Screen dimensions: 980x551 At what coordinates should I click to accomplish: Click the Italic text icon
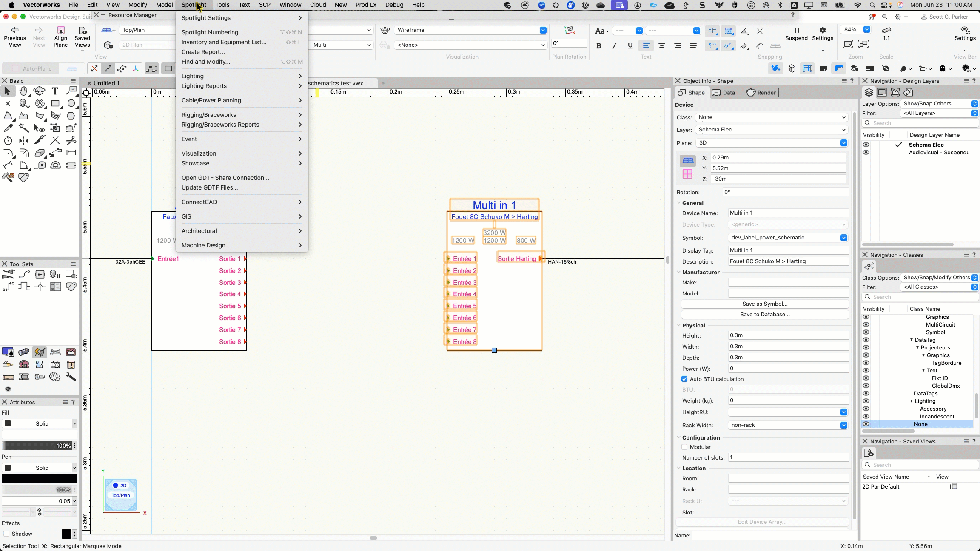pyautogui.click(x=614, y=46)
